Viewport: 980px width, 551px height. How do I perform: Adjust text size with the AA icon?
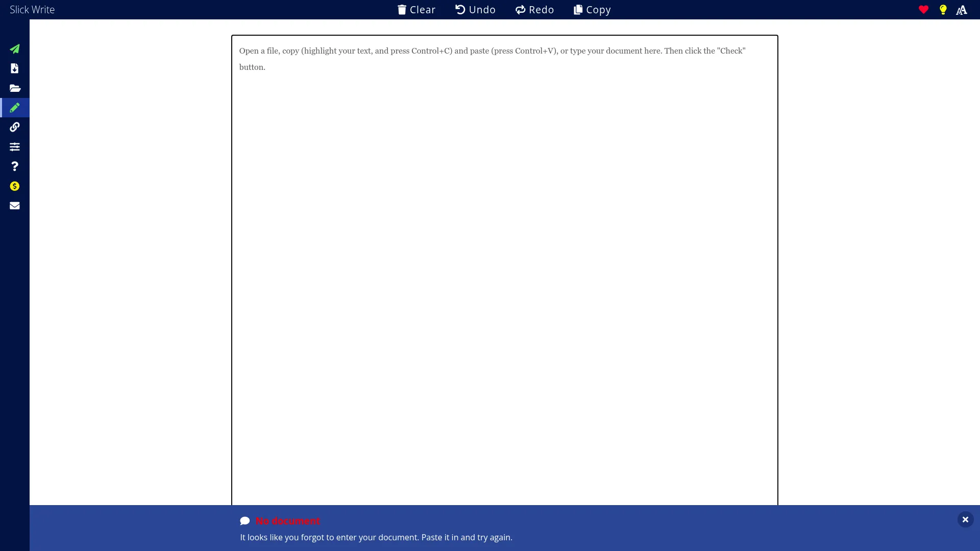coord(961,10)
